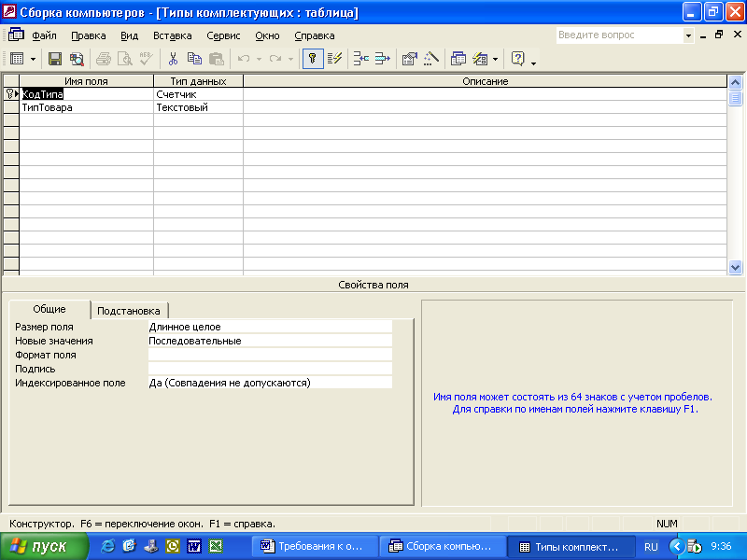Click the RU language indicator
The image size is (747, 560).
click(651, 547)
